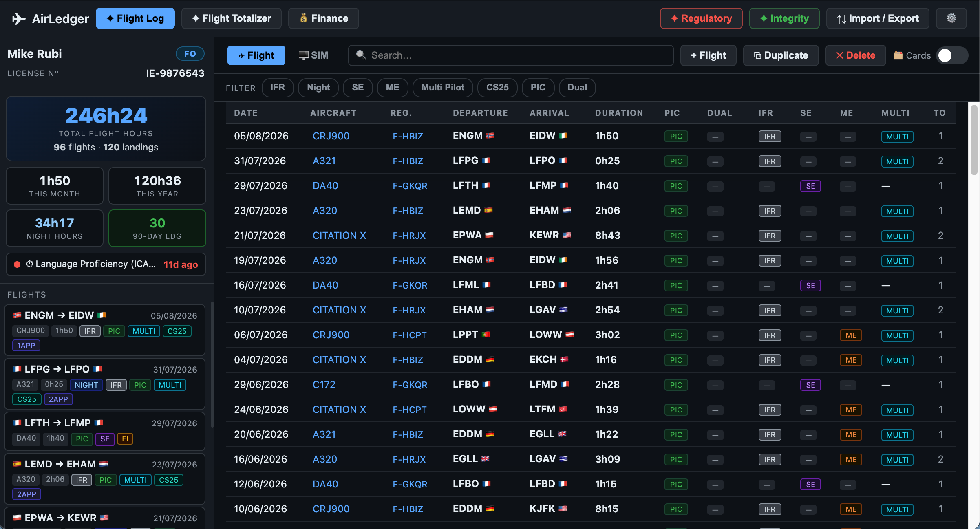This screenshot has width=980, height=529.
Task: Click the NIGHT tag on the LFPG → LFPO card
Action: pos(86,385)
